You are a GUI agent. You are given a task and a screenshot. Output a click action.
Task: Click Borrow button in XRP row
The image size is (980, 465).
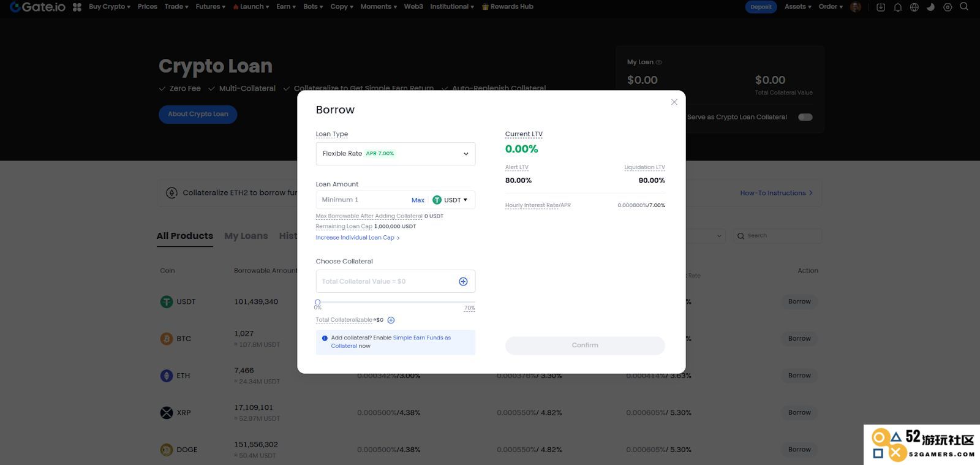799,413
